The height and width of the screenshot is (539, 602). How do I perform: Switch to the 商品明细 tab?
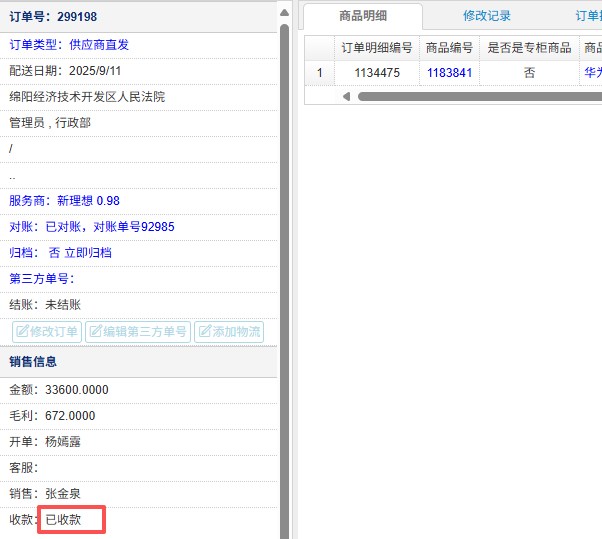[x=363, y=16]
